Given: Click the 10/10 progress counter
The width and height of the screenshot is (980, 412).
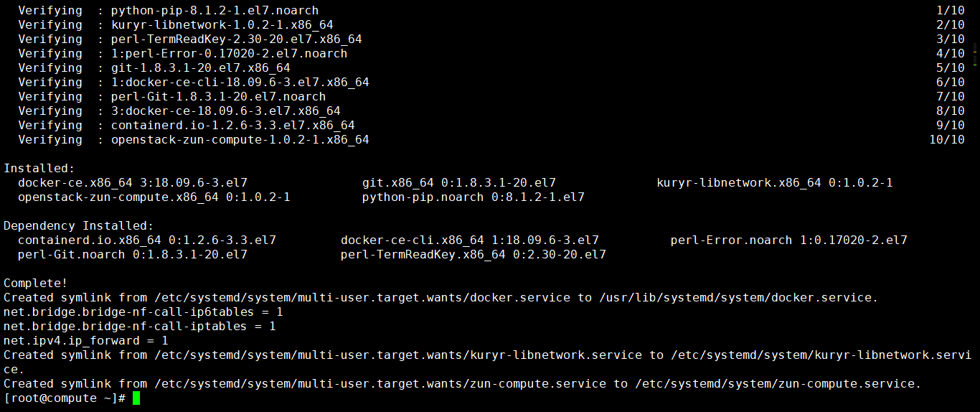Looking at the screenshot, I should click(947, 140).
